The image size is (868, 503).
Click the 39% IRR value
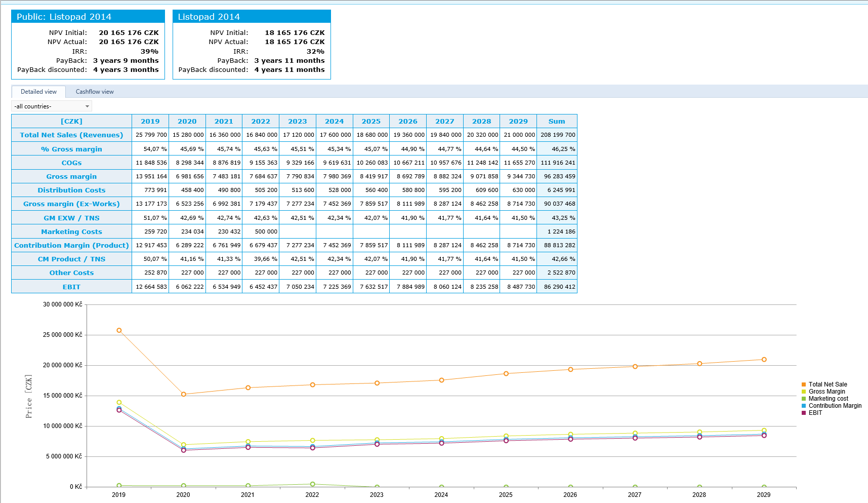(149, 51)
